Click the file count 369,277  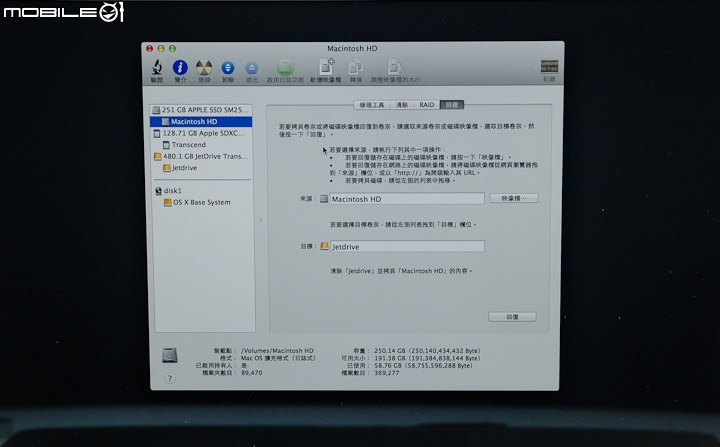pos(387,373)
